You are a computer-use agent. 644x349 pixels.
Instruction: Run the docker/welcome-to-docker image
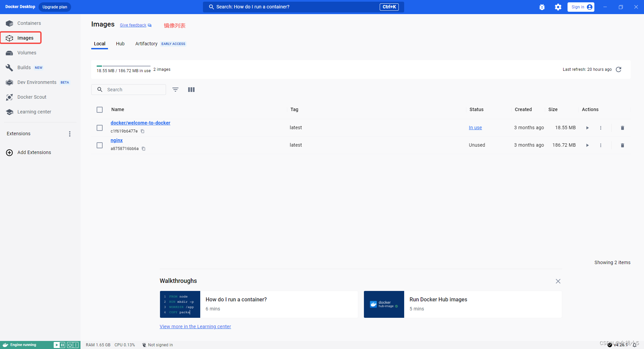(x=587, y=128)
